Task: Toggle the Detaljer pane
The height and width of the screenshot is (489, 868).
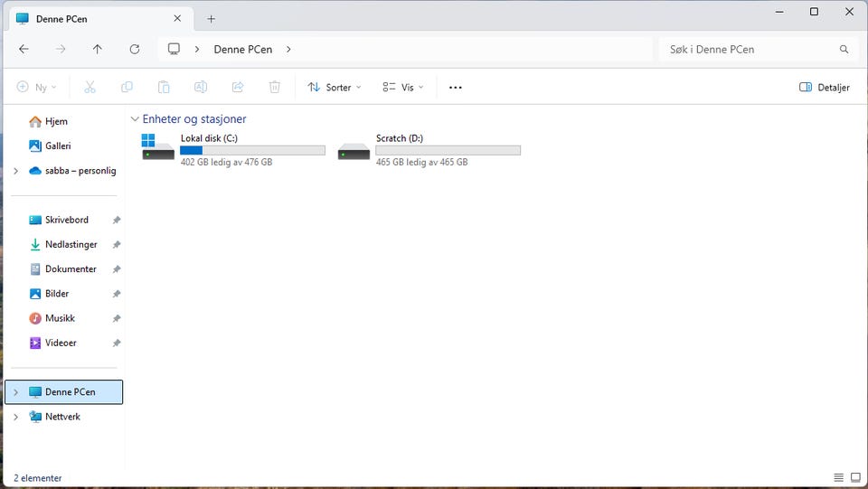Action: pos(825,88)
